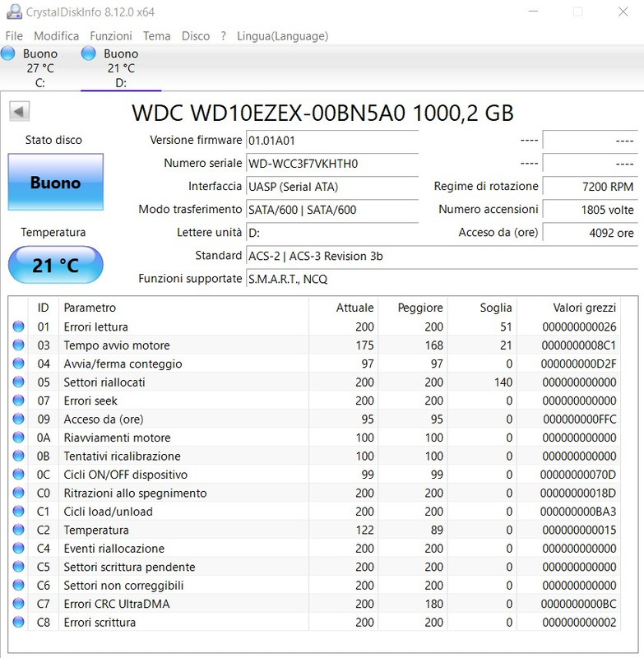Image resolution: width=644 pixels, height=658 pixels.
Task: Click the ID column header
Action: point(44,308)
